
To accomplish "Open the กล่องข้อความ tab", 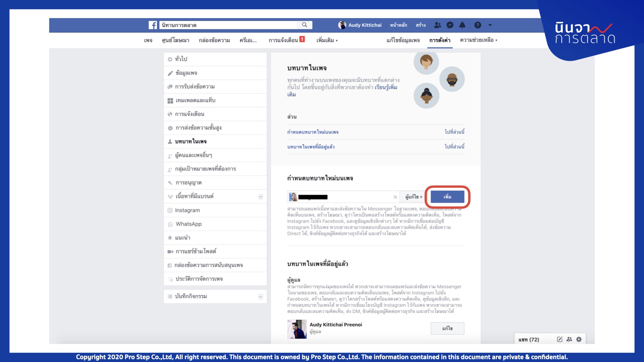I will coord(214,40).
